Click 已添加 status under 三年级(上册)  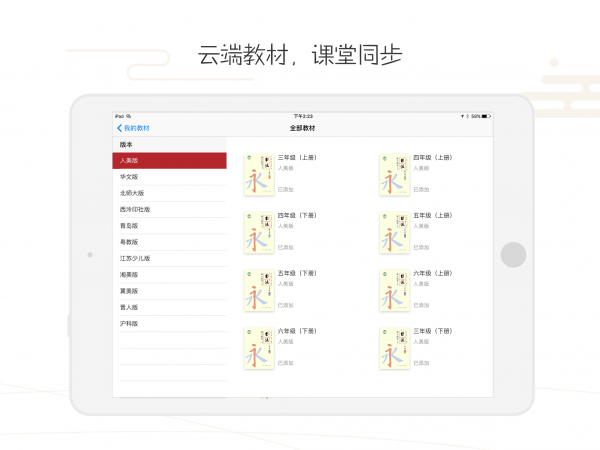285,190
